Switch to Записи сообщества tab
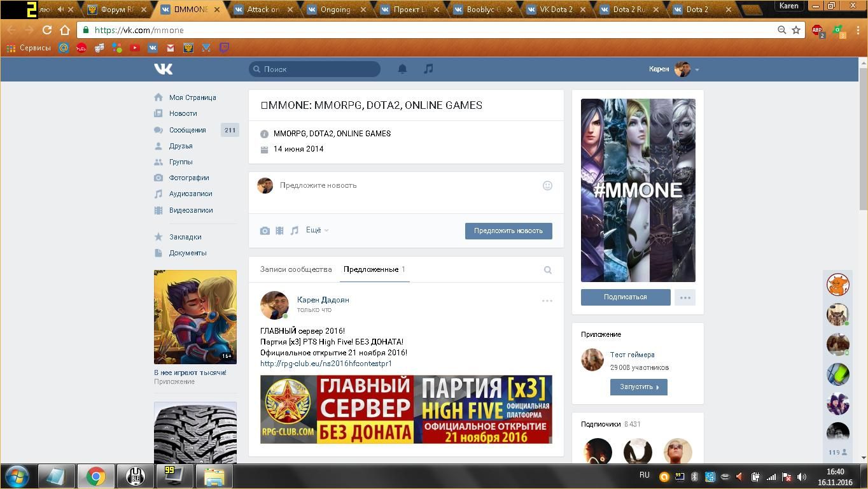The height and width of the screenshot is (489, 868). coord(296,269)
